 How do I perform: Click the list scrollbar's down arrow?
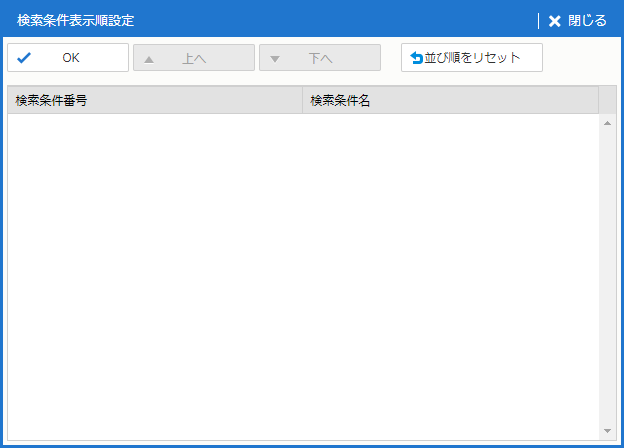(607, 430)
